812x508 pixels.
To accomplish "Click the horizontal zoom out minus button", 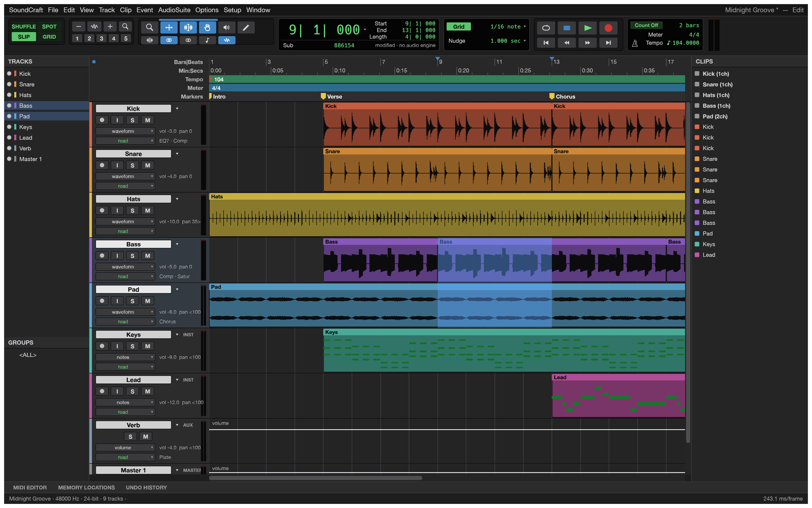I will tap(78, 26).
